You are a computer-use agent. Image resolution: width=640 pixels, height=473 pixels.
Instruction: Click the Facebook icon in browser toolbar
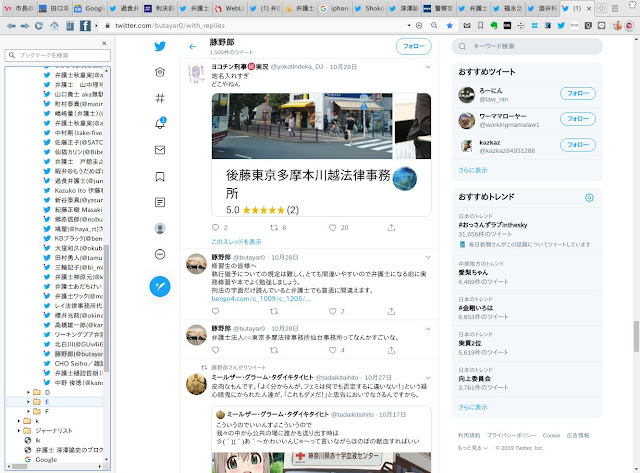click(x=85, y=26)
